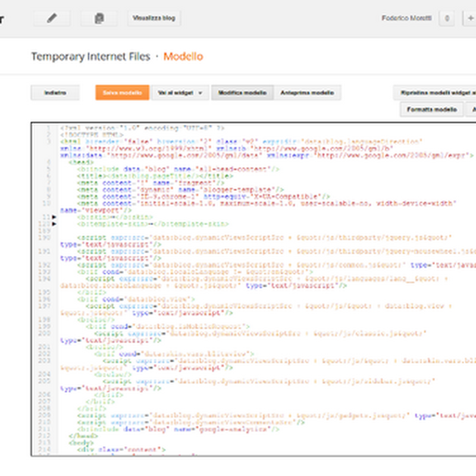This screenshot has height=476, width=476.
Task: Click the Visualizza blog button
Action: (x=154, y=18)
